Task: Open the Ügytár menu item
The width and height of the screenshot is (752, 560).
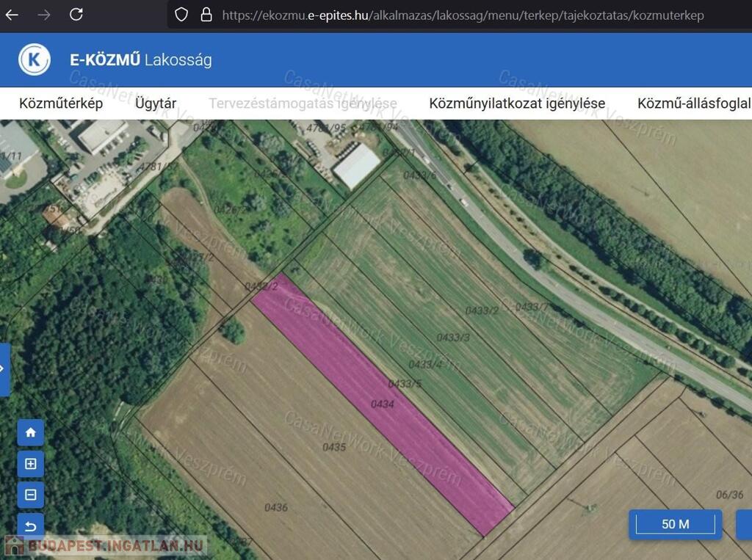Action: pyautogui.click(x=156, y=103)
